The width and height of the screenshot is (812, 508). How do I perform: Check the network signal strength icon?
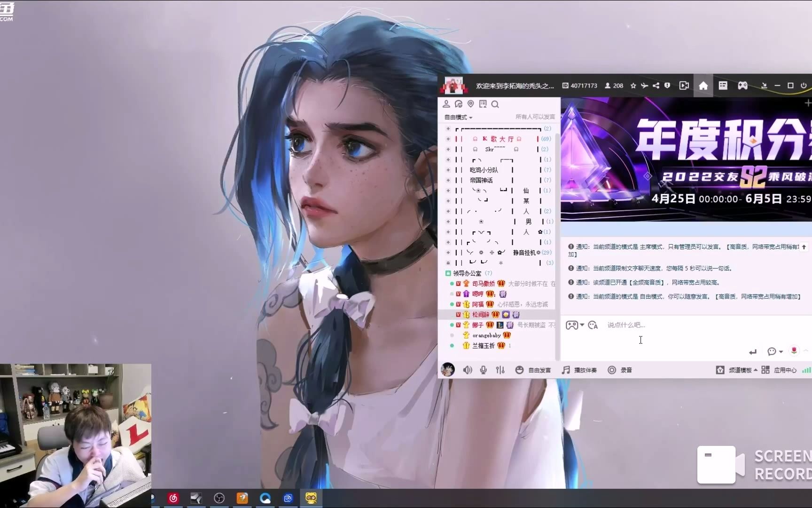[806, 370]
